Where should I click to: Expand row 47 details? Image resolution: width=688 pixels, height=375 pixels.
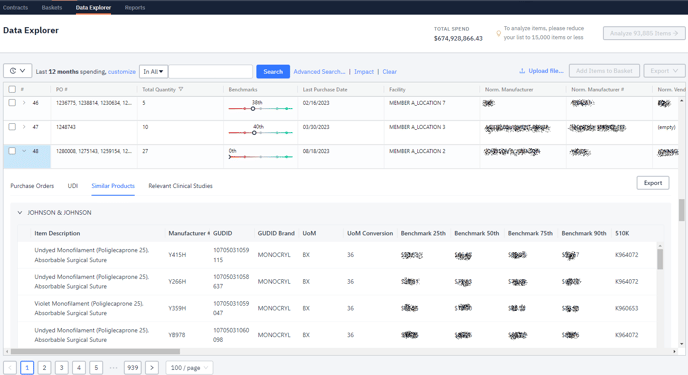(24, 127)
